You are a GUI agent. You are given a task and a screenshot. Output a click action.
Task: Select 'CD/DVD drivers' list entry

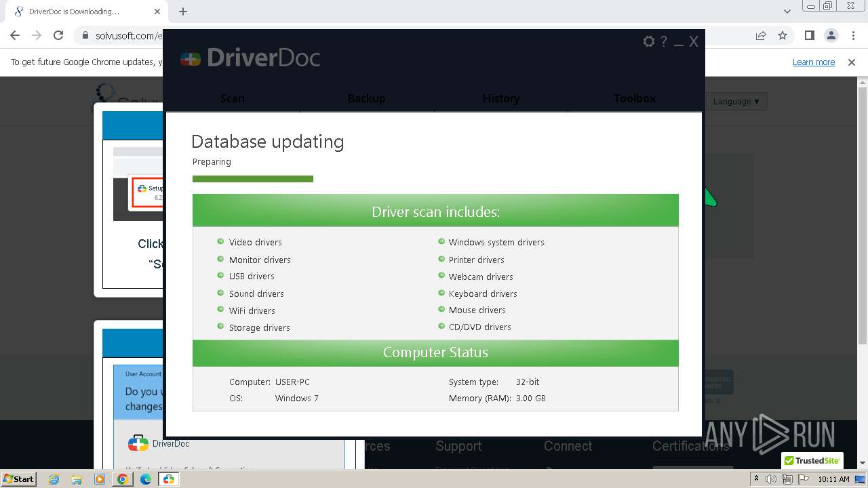coord(480,327)
